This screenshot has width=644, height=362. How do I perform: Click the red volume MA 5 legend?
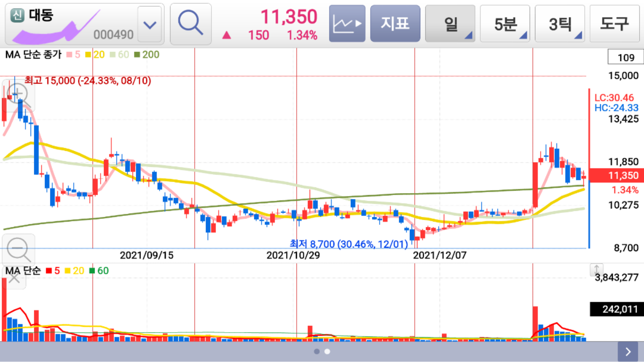53,271
